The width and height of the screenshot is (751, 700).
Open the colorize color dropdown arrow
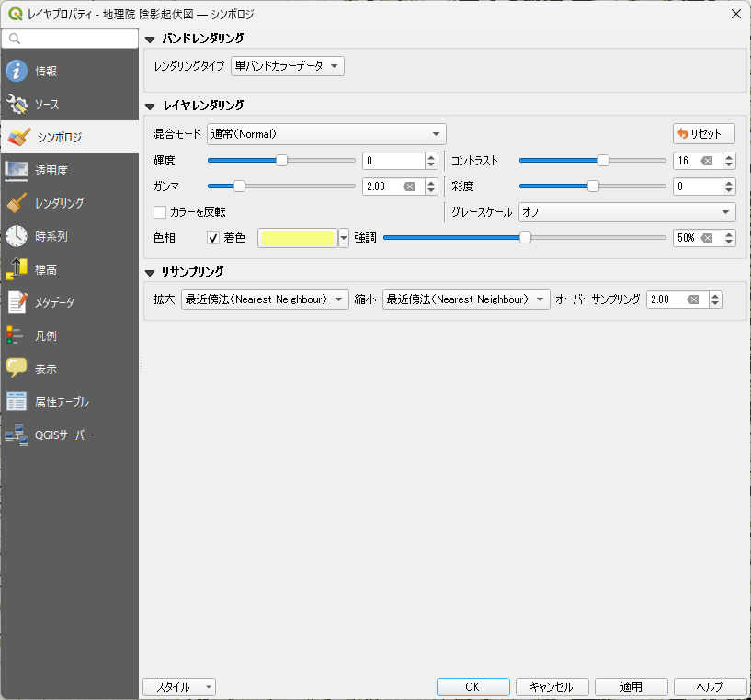pos(344,238)
